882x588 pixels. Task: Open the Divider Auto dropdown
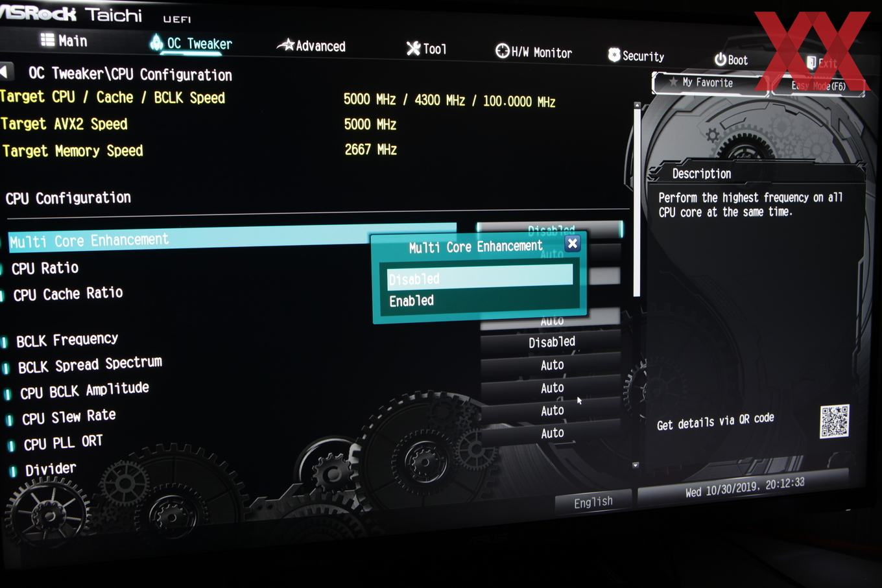pyautogui.click(x=552, y=433)
